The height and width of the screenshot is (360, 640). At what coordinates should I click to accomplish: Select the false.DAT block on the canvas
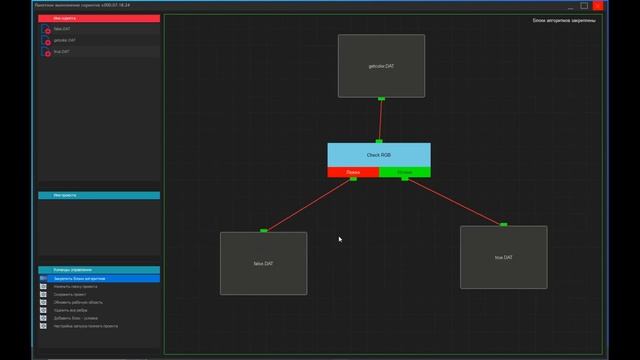pos(264,263)
